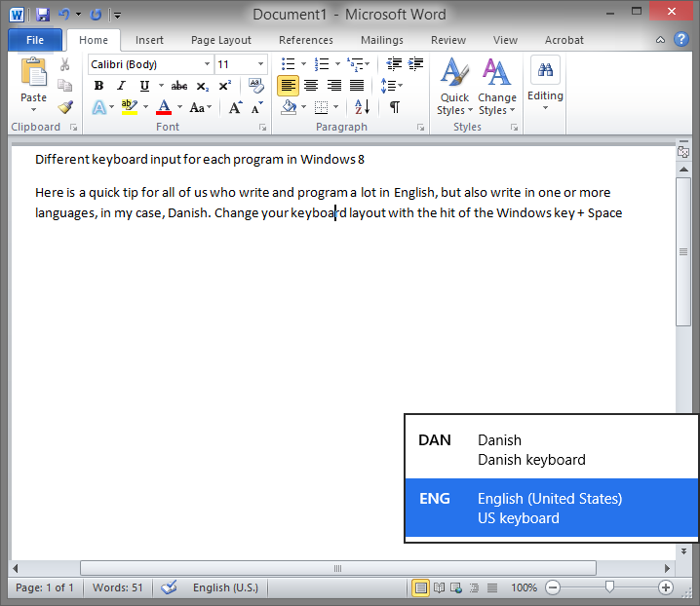Open the Acrobat tab

tap(564, 40)
